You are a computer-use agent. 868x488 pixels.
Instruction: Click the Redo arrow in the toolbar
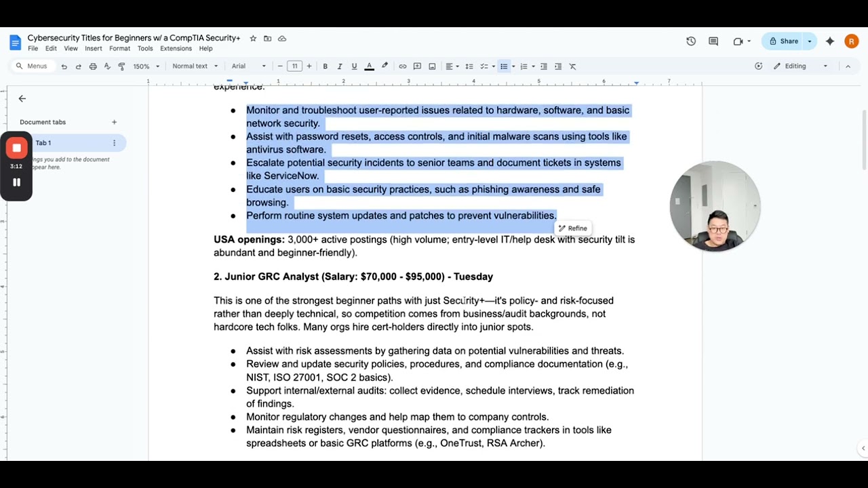[x=78, y=66]
